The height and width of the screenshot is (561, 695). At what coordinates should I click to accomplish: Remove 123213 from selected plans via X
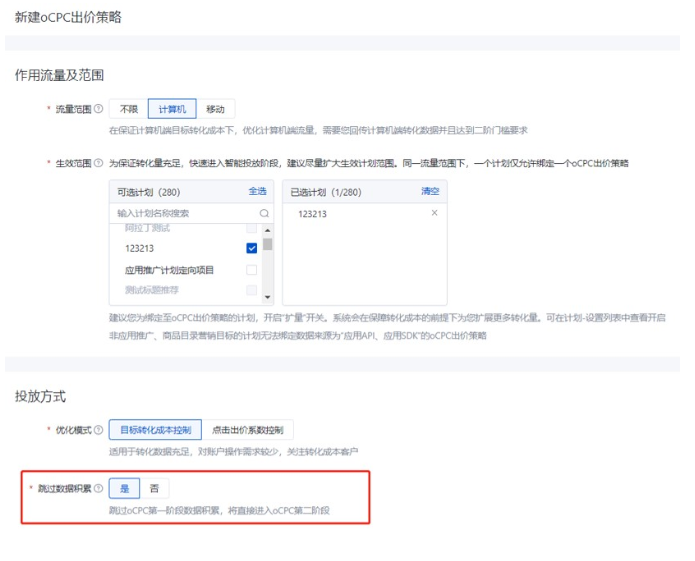tap(434, 213)
